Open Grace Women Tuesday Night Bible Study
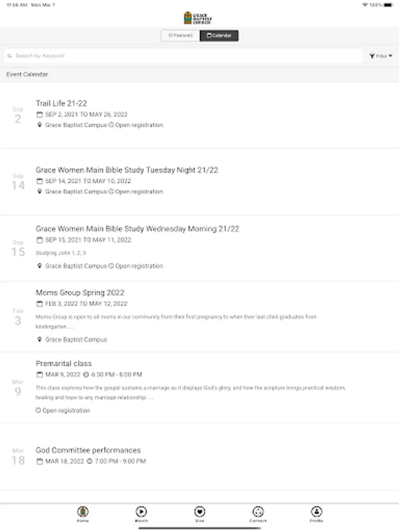This screenshot has height=532, width=399. click(x=126, y=170)
